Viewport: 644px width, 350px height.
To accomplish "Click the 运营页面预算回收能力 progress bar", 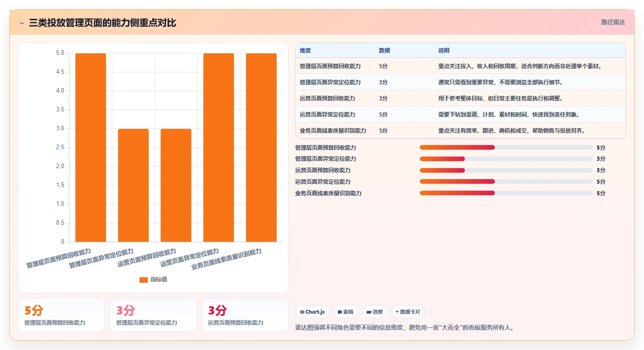I will pyautogui.click(x=506, y=170).
